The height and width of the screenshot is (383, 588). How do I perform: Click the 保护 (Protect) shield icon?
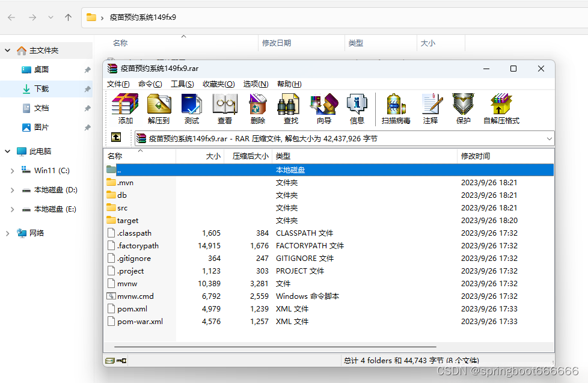pos(463,103)
